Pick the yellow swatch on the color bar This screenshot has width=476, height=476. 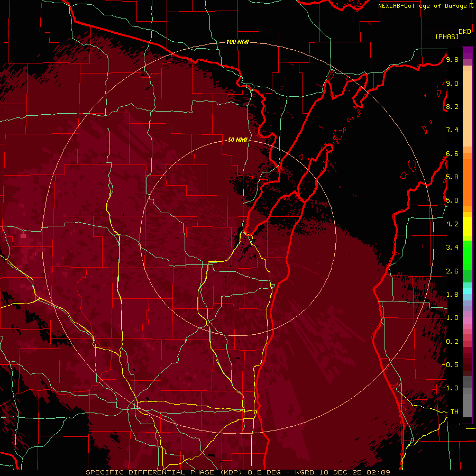click(x=467, y=226)
